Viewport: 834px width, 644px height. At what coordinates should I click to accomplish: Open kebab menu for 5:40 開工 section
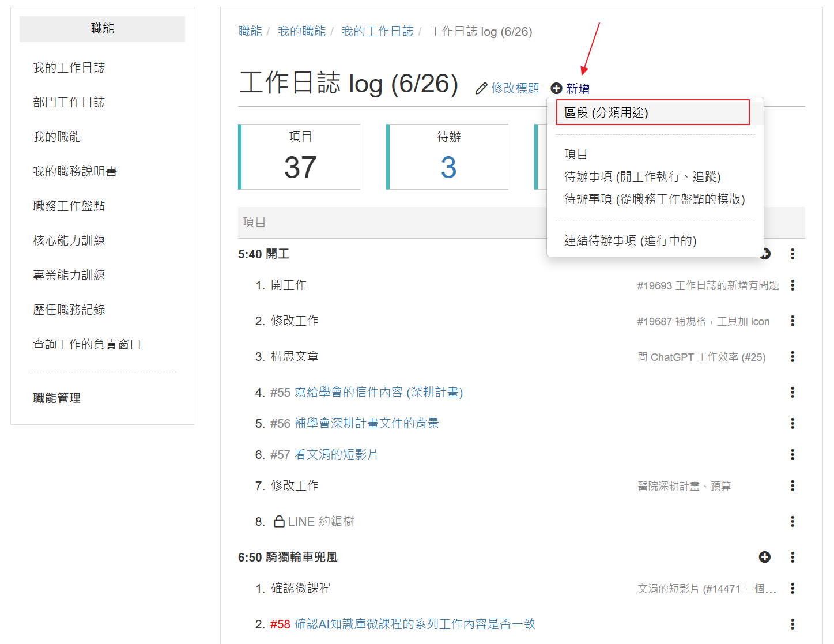793,254
